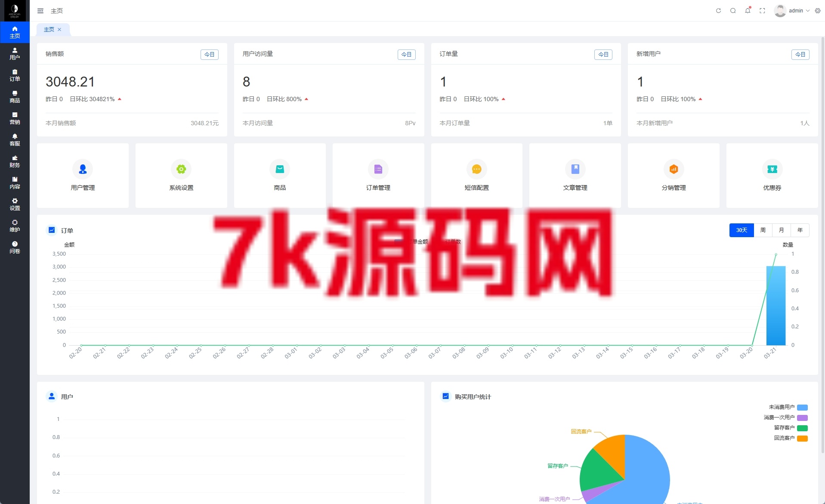This screenshot has width=825, height=504.
Task: Select 30天 chart range
Action: click(x=742, y=230)
